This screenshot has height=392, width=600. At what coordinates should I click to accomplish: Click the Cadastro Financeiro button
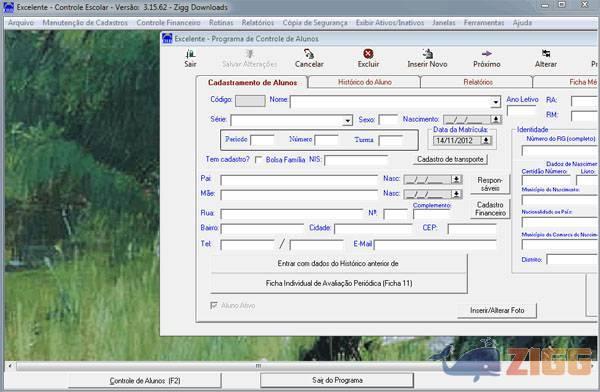490,209
